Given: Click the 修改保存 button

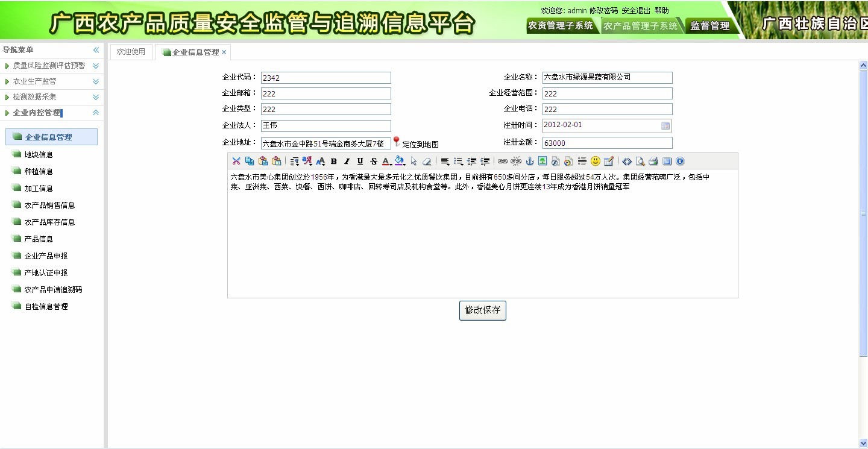Looking at the screenshot, I should 482,310.
